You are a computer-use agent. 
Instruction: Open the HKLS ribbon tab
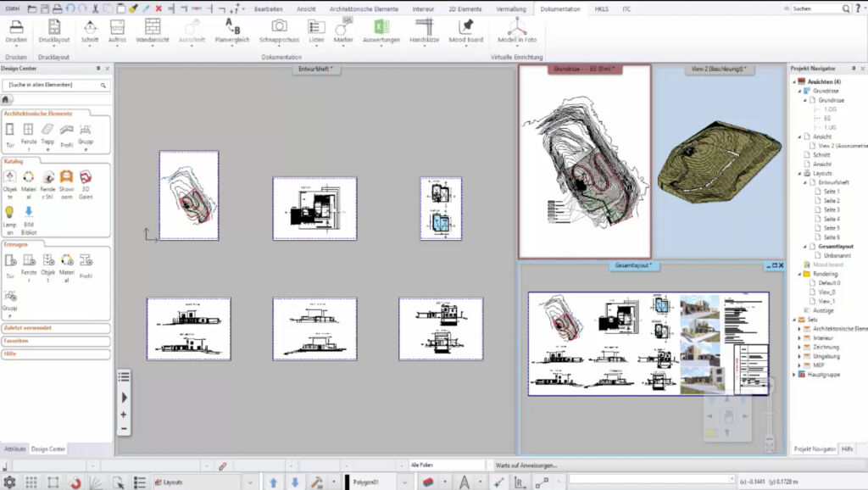coord(601,8)
